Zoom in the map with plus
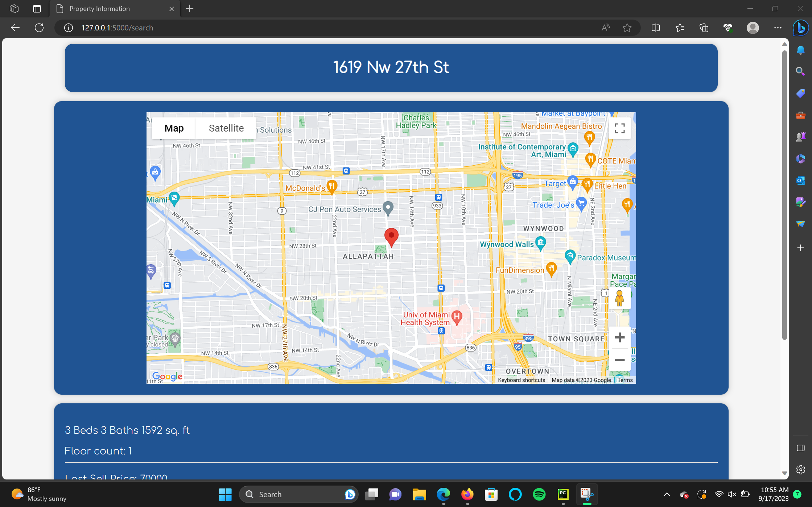 (619, 337)
